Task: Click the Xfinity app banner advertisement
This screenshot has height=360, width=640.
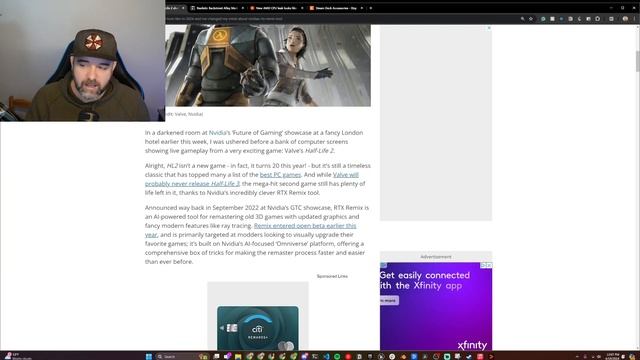Action: pyautogui.click(x=436, y=306)
